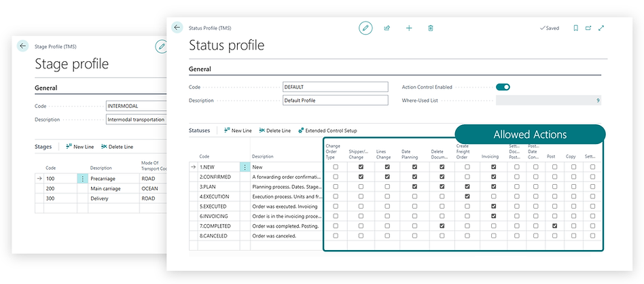
Task: Click edit pencil icon in Status profile
Action: [365, 28]
